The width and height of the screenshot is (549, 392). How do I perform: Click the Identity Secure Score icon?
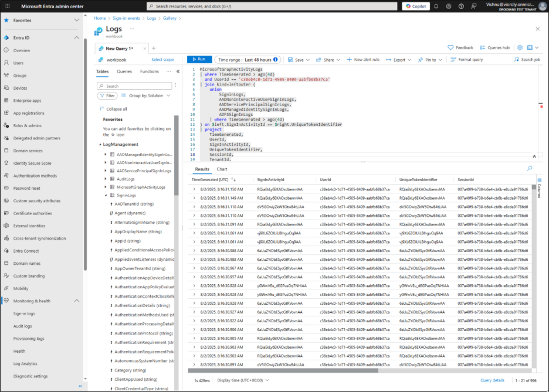(6, 163)
